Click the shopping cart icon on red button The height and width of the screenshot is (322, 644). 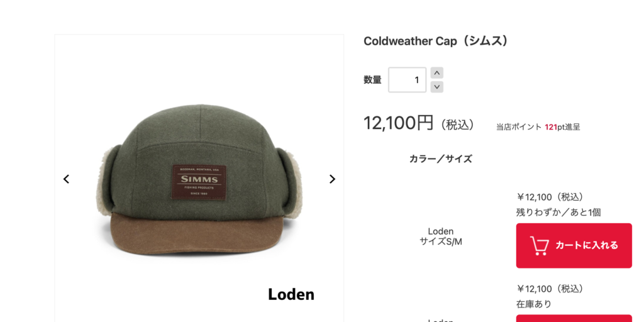click(539, 246)
